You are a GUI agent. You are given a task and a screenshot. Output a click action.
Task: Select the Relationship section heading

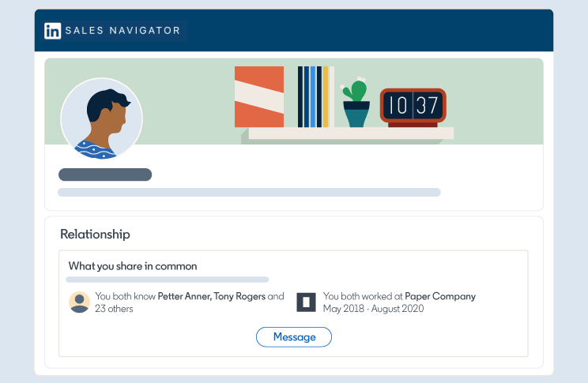95,235
